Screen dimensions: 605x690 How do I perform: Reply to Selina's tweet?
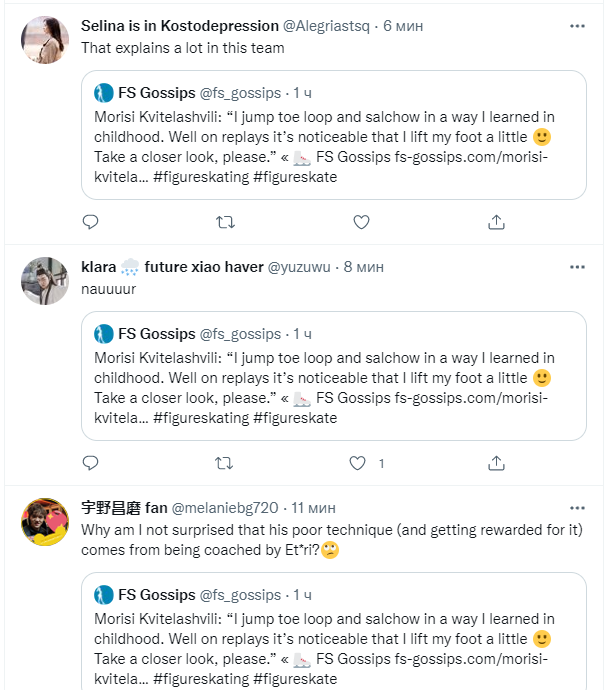pyautogui.click(x=90, y=222)
